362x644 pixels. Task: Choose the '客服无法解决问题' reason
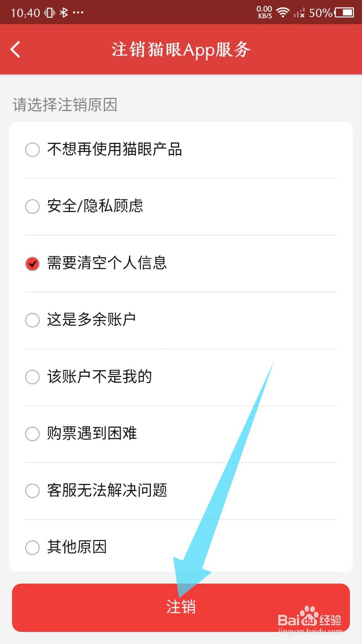coord(33,491)
